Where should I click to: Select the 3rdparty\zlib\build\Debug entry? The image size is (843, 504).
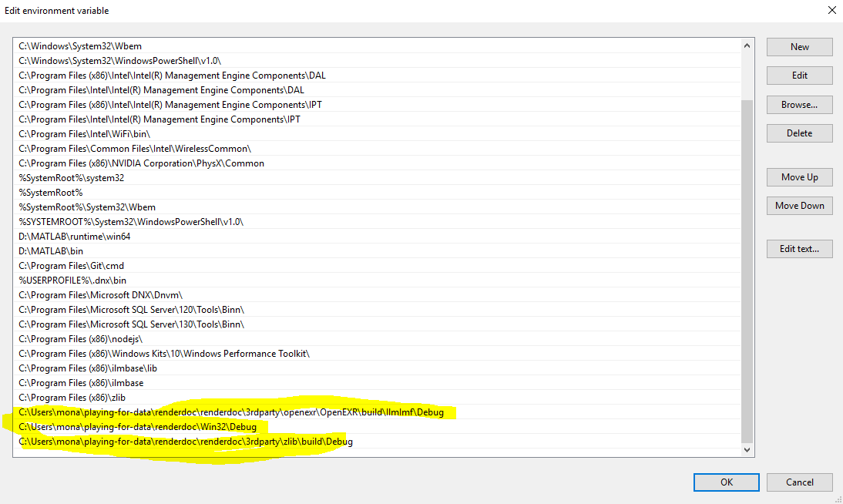pos(377,441)
